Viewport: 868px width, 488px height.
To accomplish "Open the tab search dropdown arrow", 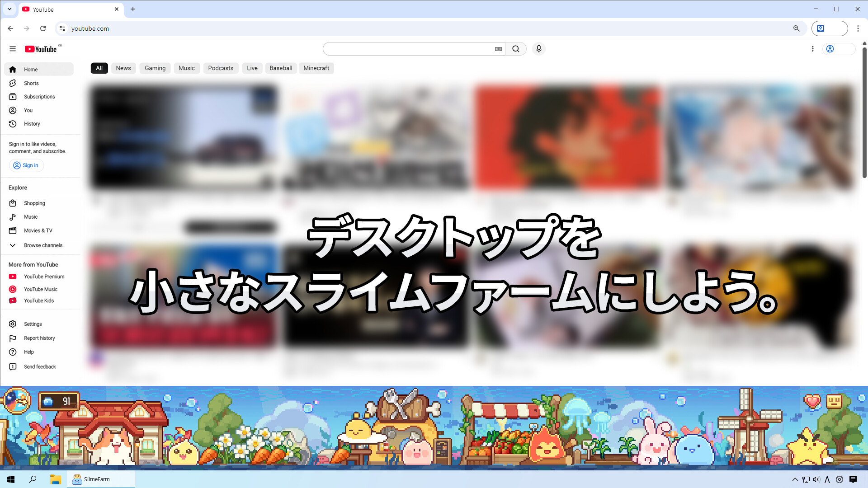I will [9, 9].
